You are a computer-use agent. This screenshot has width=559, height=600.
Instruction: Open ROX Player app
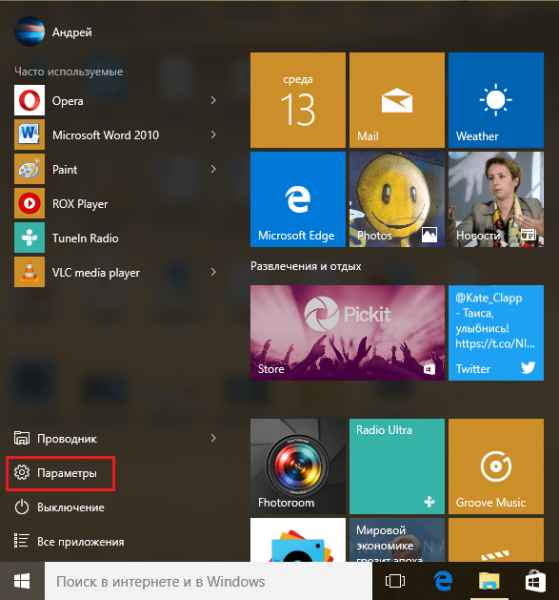115,204
